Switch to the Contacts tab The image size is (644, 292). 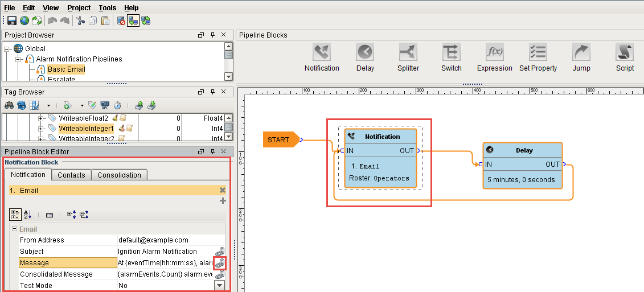click(x=71, y=175)
